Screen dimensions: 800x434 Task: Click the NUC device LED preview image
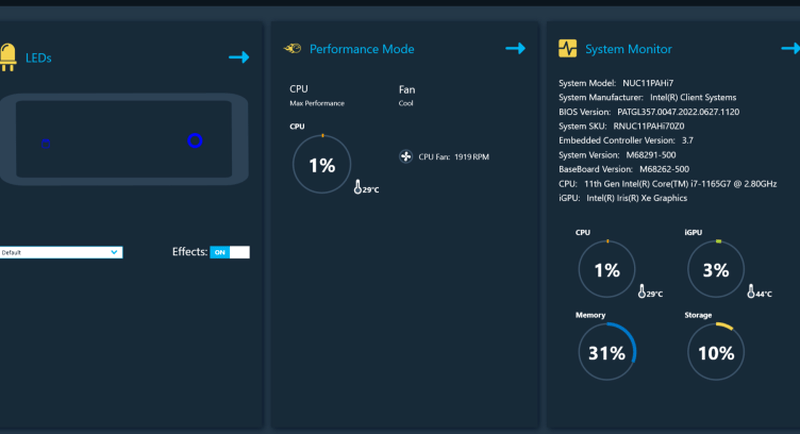[124, 139]
